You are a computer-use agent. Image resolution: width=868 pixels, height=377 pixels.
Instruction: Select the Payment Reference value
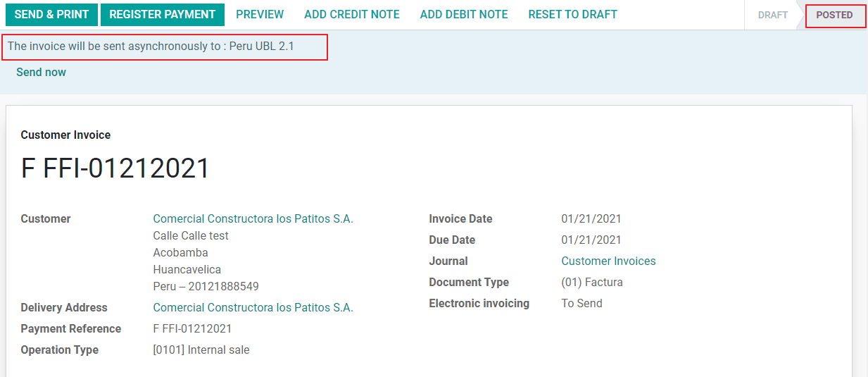192,328
